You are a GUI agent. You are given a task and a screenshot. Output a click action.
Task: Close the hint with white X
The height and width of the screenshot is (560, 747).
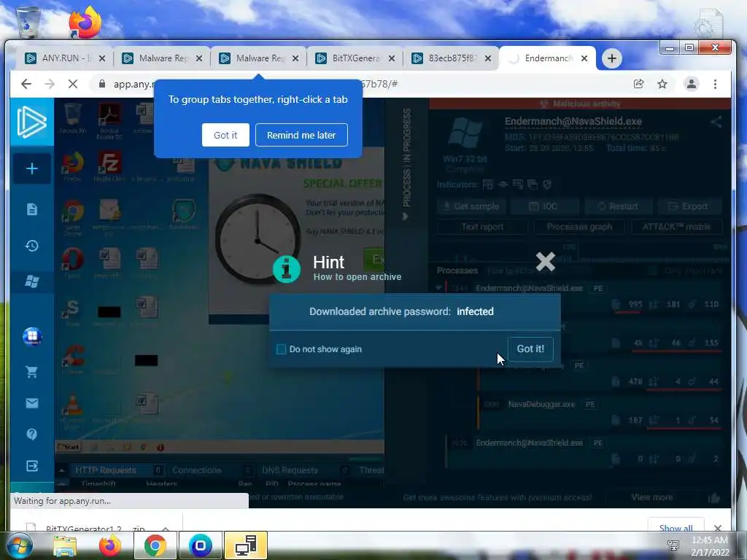(546, 262)
